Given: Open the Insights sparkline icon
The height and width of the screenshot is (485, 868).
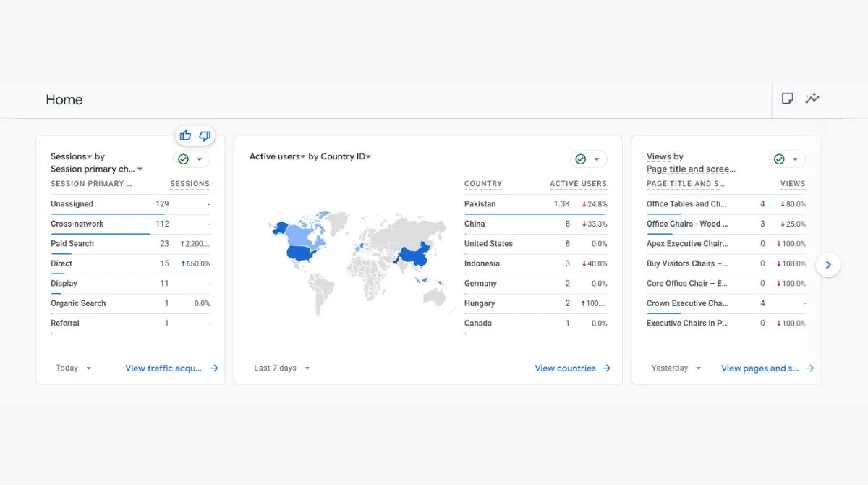Looking at the screenshot, I should pyautogui.click(x=812, y=98).
